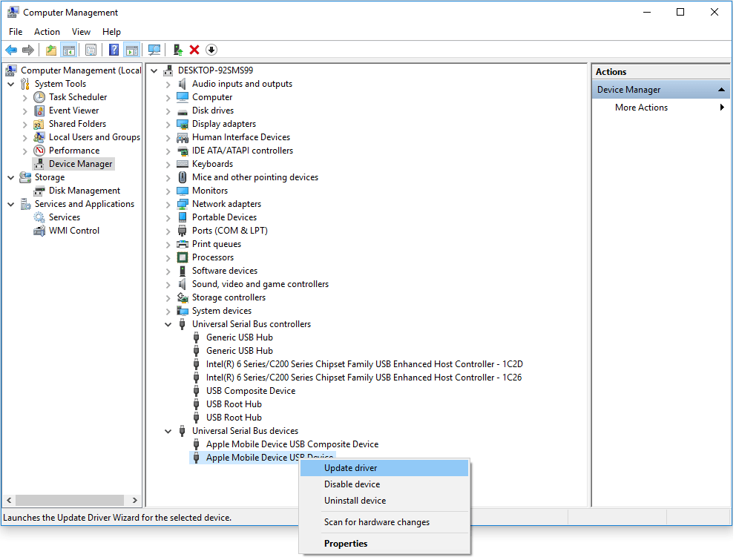Click the Back navigation arrow on toolbar

click(10, 50)
